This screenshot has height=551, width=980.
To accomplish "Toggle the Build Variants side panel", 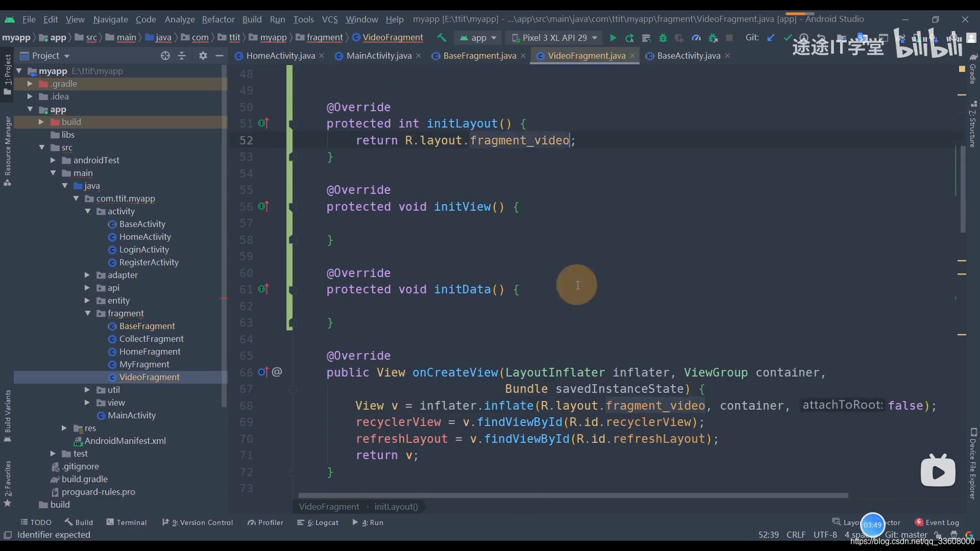I will 7,415.
